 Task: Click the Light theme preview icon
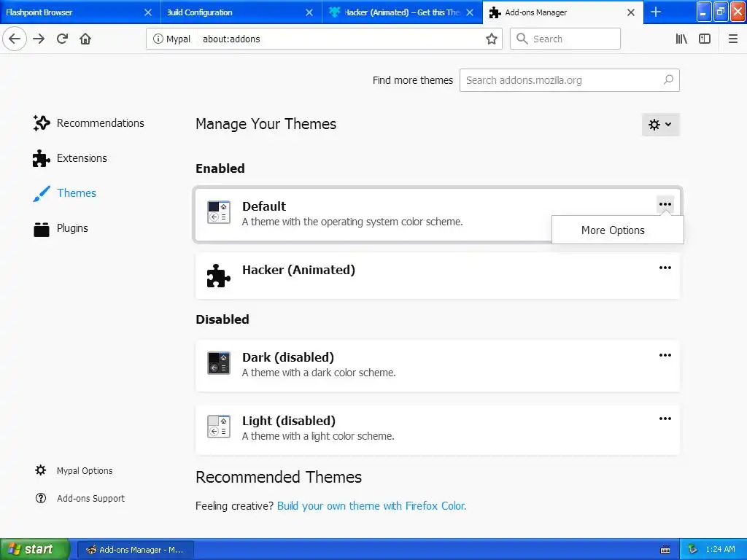point(219,426)
